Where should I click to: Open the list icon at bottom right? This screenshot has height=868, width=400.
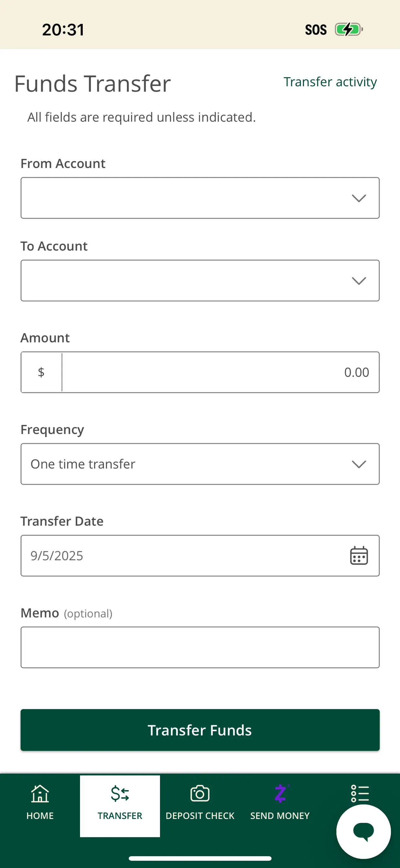360,794
